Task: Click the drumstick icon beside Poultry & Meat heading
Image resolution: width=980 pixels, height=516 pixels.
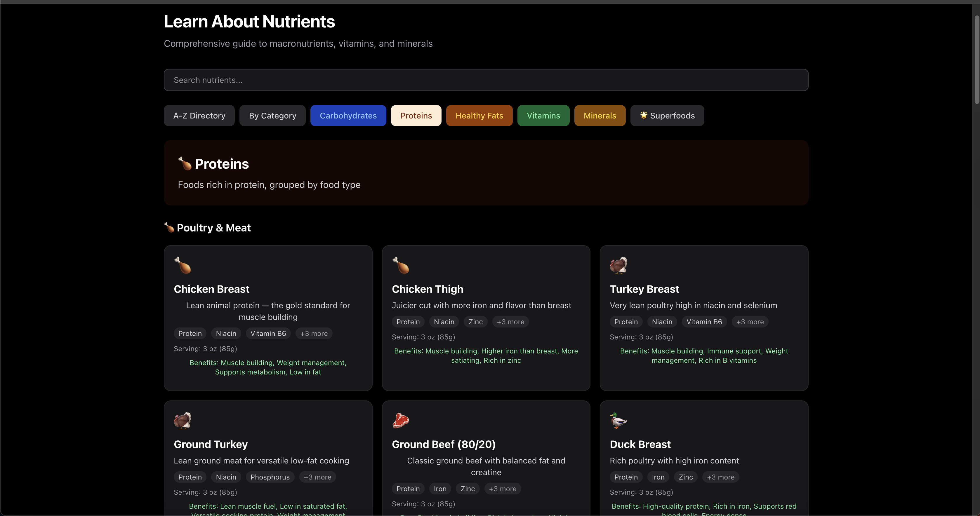Action: [169, 227]
